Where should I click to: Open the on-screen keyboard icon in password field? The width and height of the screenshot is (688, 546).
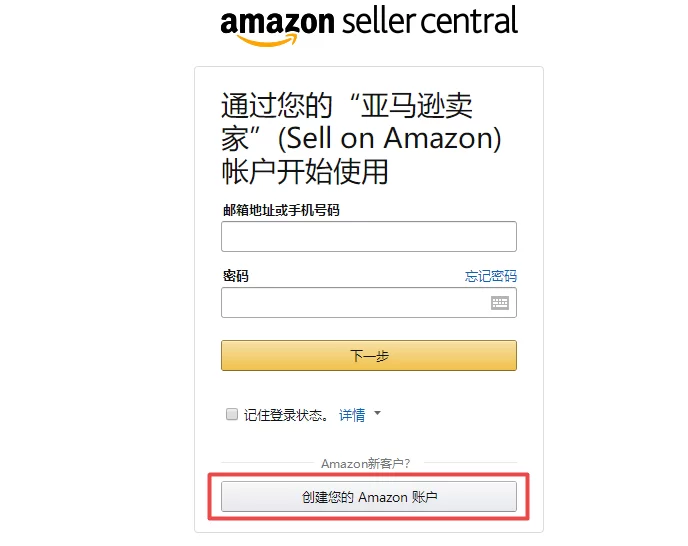[x=500, y=302]
